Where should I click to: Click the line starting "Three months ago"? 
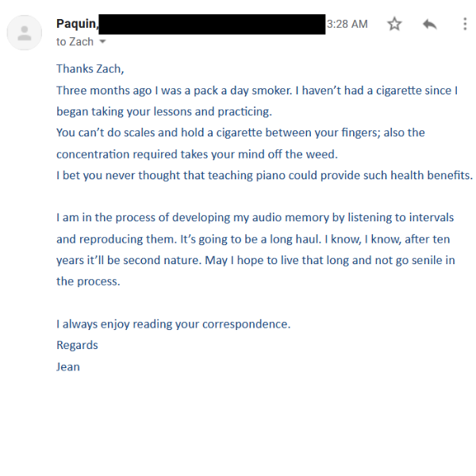(256, 90)
